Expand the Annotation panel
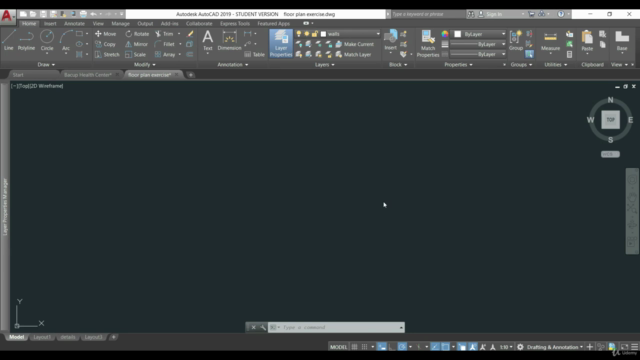This screenshot has width=640, height=360. tap(233, 64)
